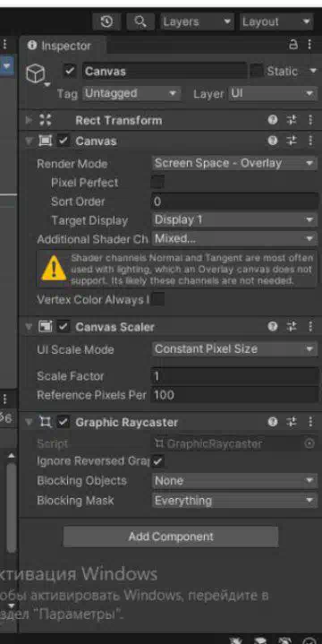Toggle the Canvas object active checkbox
Image resolution: width=322 pixels, height=644 pixels.
(x=70, y=71)
